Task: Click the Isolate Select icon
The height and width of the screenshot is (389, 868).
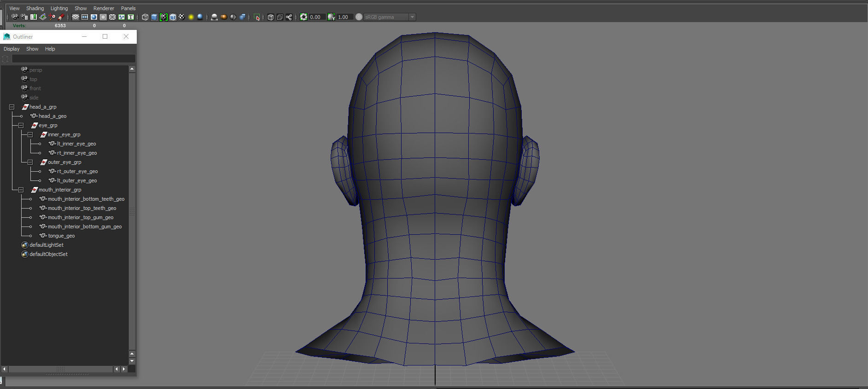Action: pos(256,17)
